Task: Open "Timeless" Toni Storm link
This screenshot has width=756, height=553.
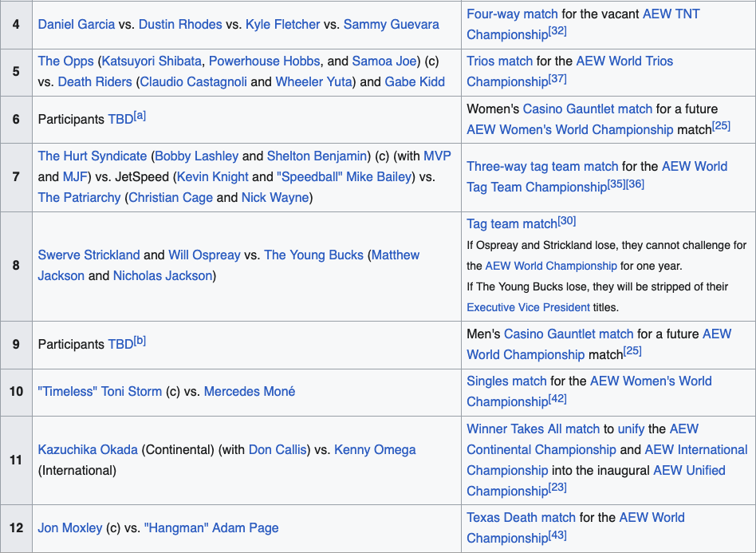Action: point(100,391)
